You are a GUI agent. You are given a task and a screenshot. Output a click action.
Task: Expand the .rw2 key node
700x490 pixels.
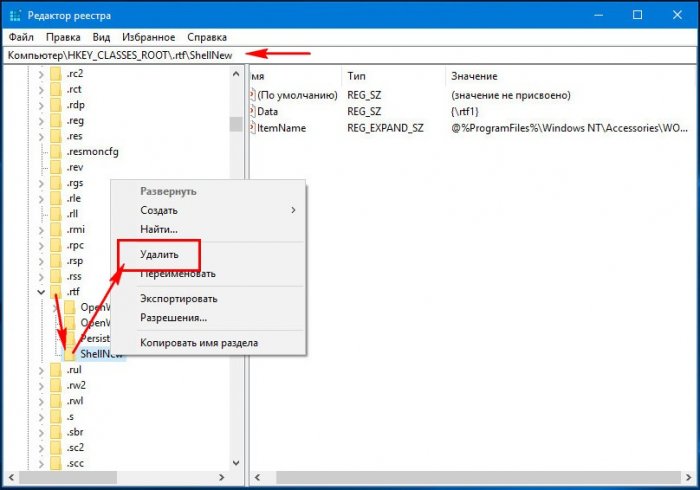point(40,386)
